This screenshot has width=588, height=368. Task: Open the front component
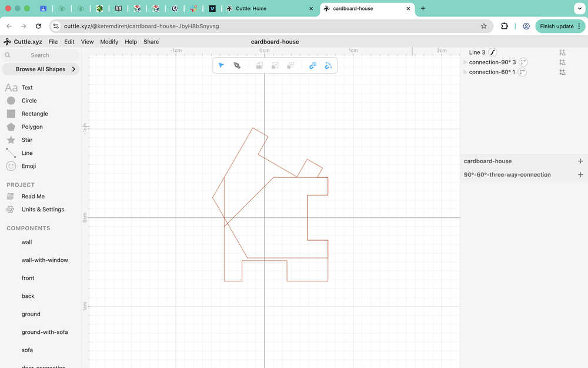click(28, 279)
